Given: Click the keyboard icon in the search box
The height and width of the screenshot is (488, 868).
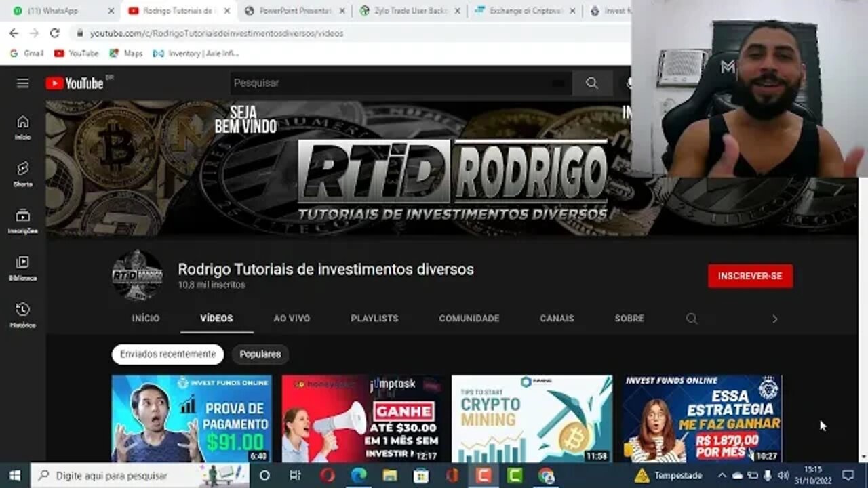Looking at the screenshot, I should tap(558, 83).
